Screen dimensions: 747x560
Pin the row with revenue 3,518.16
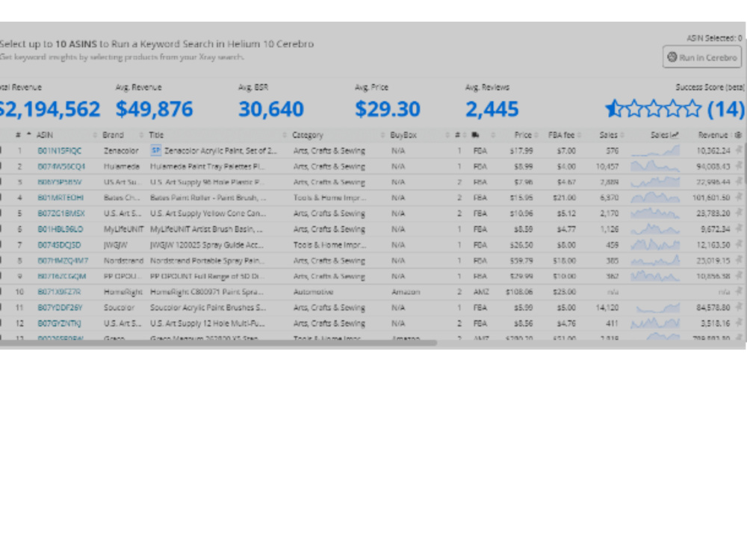click(x=739, y=323)
